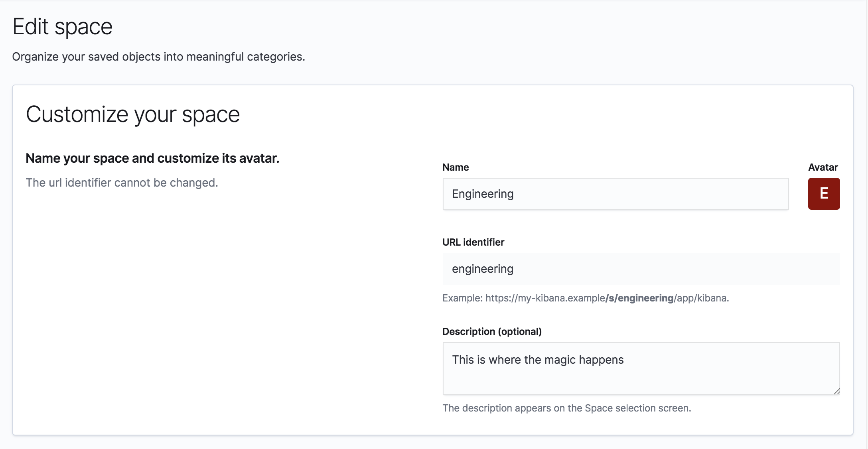Click the 'engineering' identifier value text
This screenshot has width=868, height=449.
point(482,269)
